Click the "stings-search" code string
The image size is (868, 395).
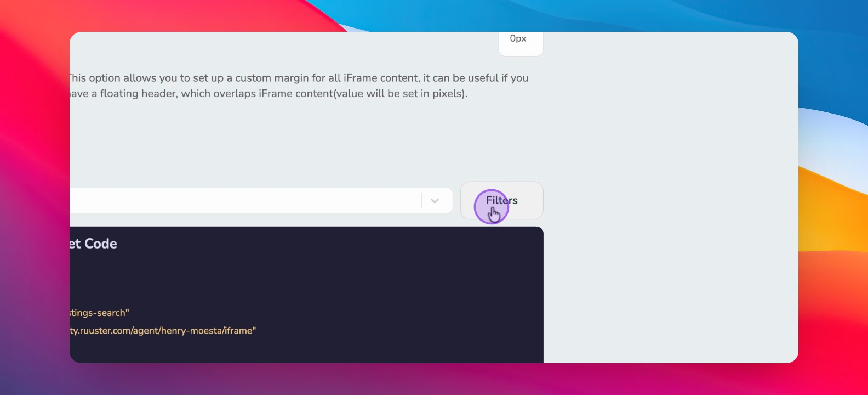pyautogui.click(x=99, y=313)
